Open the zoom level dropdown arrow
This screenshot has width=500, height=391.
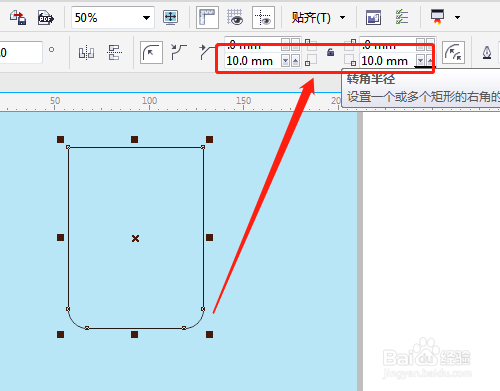point(146,18)
